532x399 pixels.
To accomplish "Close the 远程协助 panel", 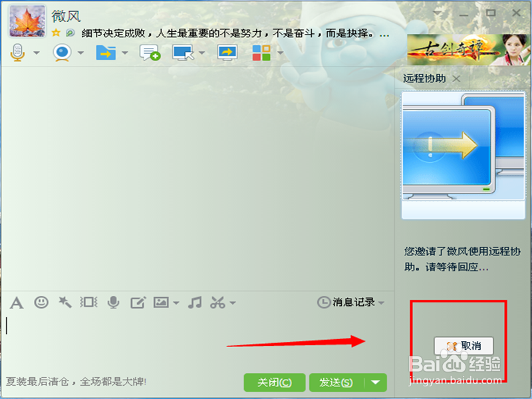I will click(456, 78).
